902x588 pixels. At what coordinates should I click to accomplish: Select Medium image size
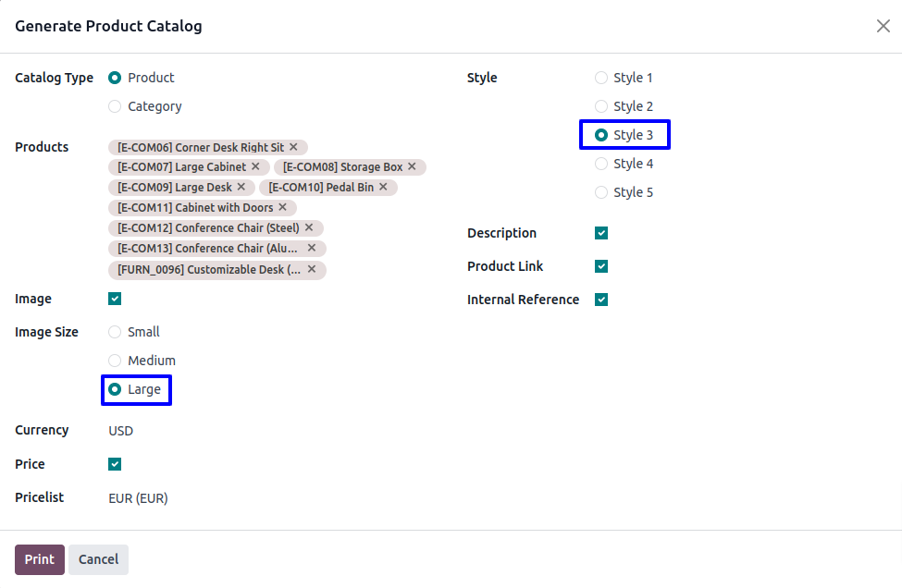[x=115, y=361]
